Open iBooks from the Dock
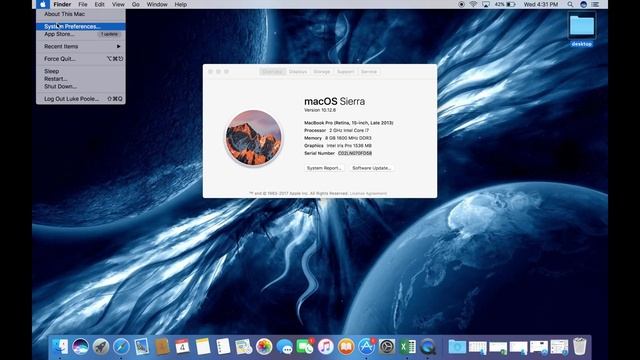Viewport: 640px width, 360px height. coord(346,347)
